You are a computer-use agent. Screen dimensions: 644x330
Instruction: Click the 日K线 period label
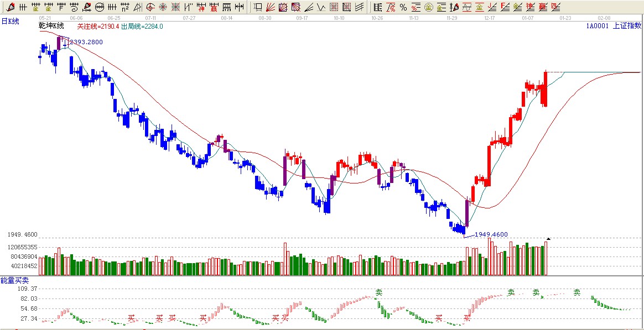click(x=10, y=21)
